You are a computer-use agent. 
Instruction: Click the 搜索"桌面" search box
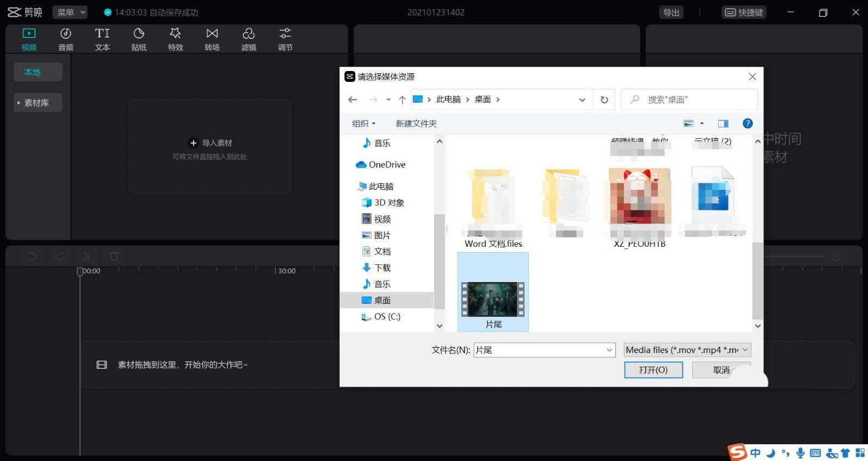point(689,100)
